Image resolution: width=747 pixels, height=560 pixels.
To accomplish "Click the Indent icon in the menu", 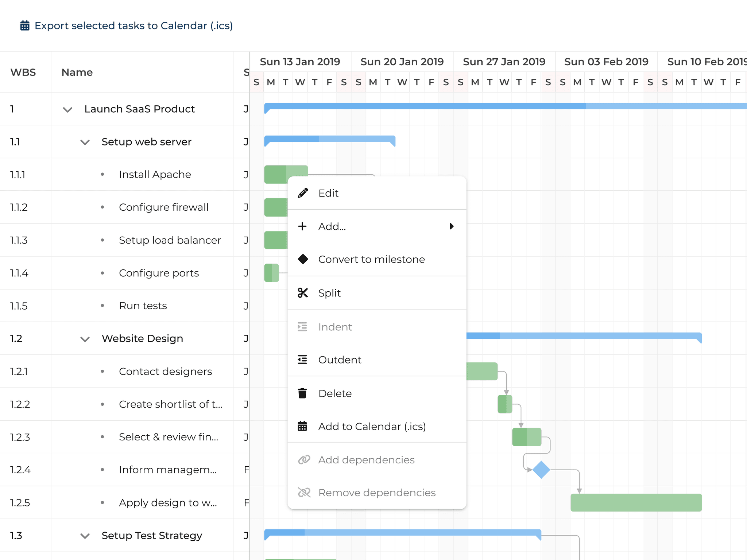I will click(x=302, y=327).
